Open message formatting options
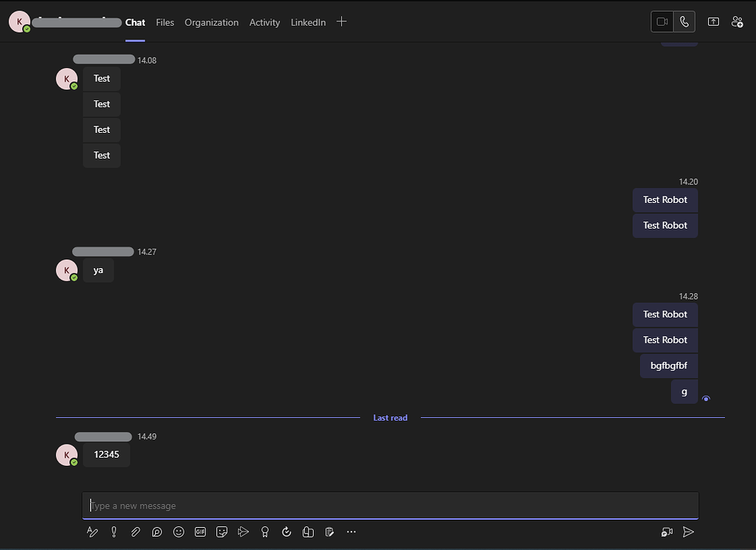 [92, 532]
